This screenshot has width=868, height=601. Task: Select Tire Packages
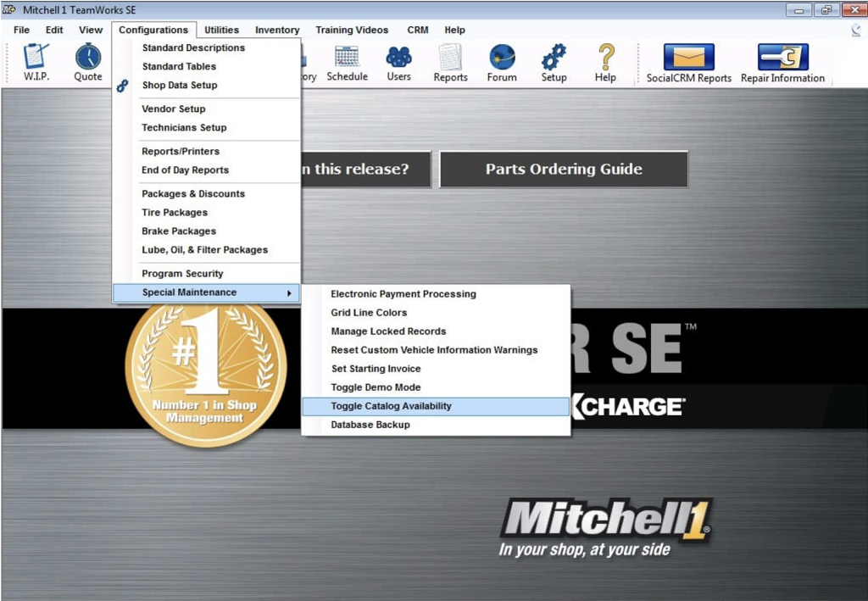[207, 213]
